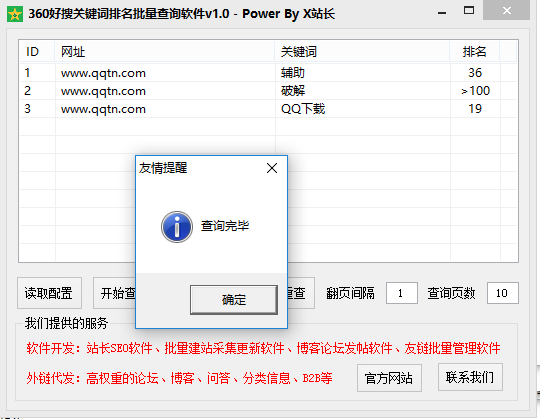Select the row with keyword 辅助
Screen dimensions: 540x419
point(268,73)
